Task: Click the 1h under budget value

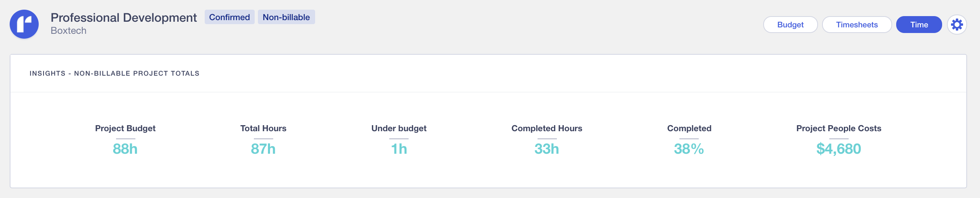Action: point(399,149)
